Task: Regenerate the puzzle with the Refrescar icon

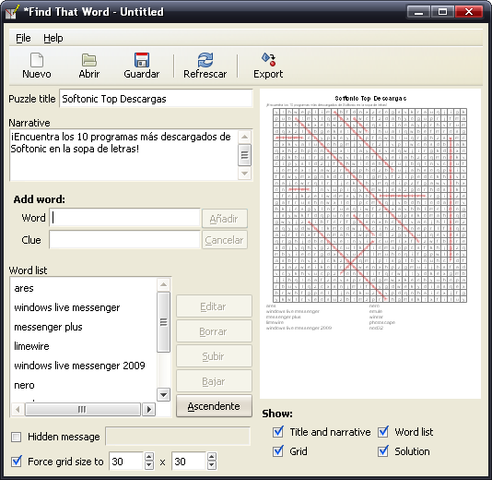Action: tap(205, 60)
